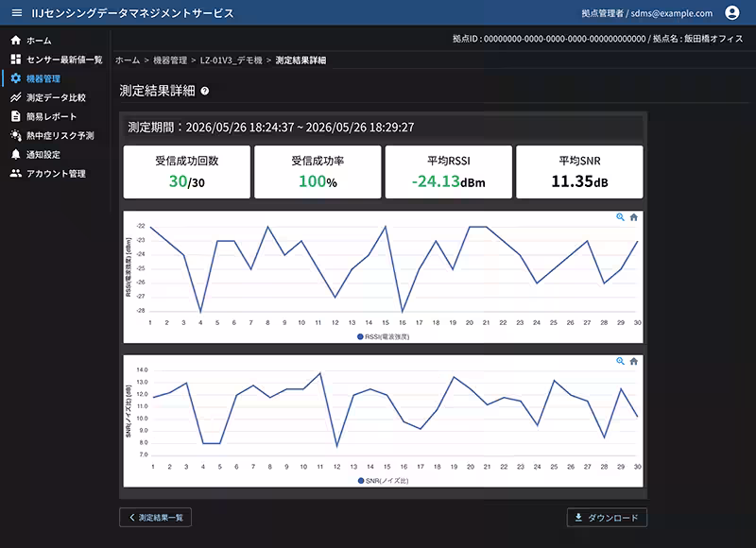
Task: Click the 平均RSSI -24.13dBm card
Action: (x=449, y=172)
